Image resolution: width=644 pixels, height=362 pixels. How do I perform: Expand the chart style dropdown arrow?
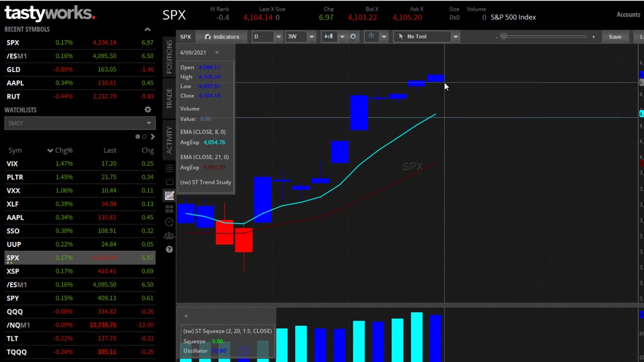(342, 36)
